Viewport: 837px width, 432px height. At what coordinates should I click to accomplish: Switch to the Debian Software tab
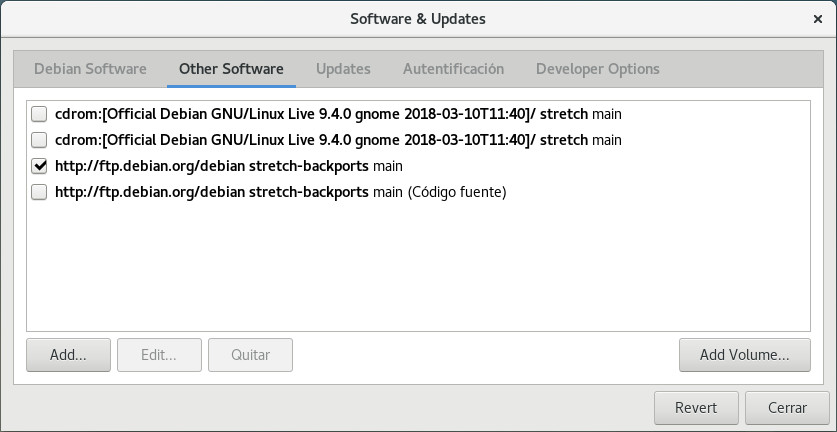pos(90,69)
